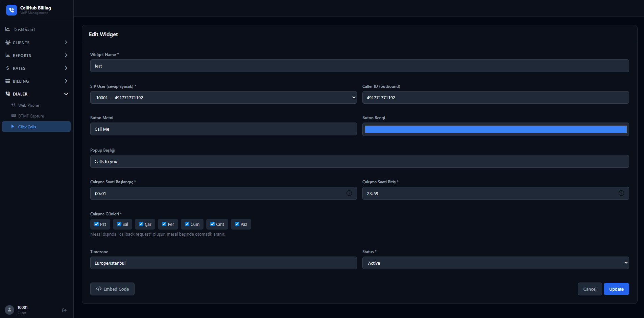Viewport: 644px width, 318px height.
Task: Click the Buton Metni field with Call Me
Action: coord(223,129)
